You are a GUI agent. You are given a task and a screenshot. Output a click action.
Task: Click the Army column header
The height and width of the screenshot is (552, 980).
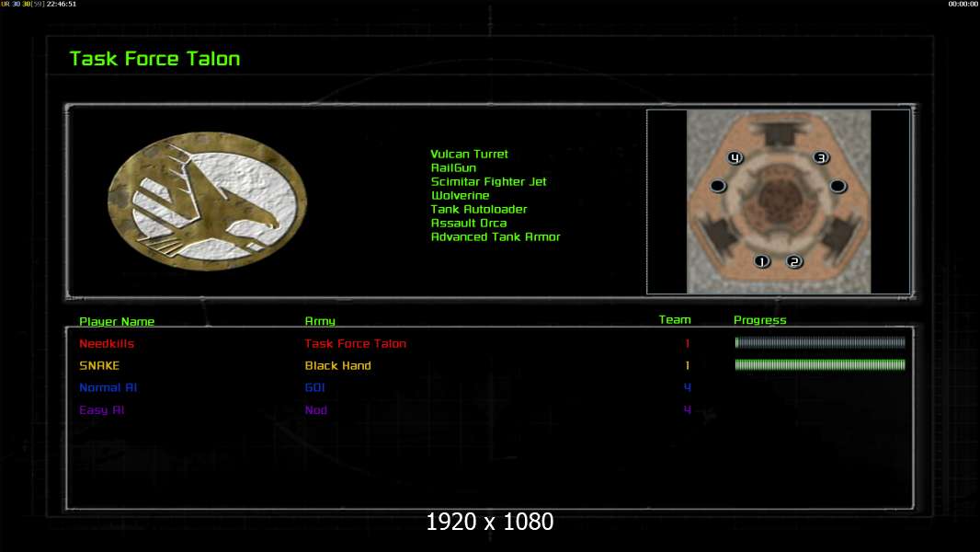click(x=320, y=321)
